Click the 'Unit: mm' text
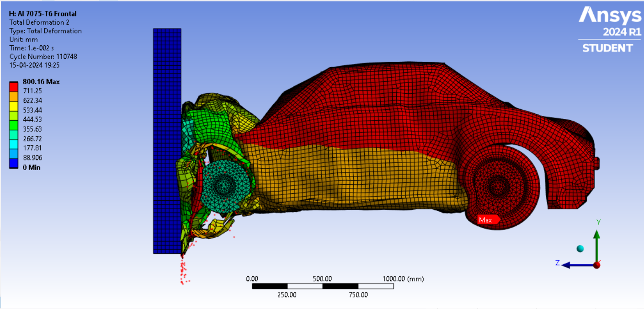 coord(24,39)
